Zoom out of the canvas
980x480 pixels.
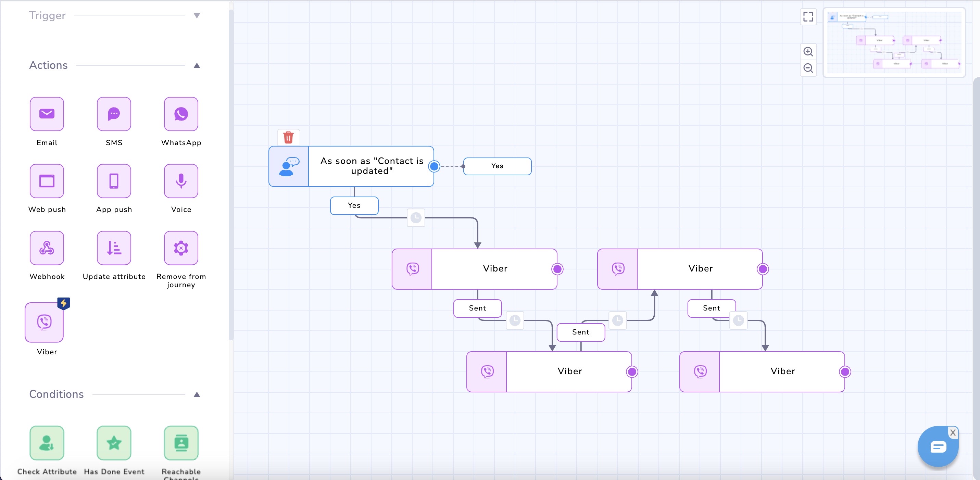808,68
